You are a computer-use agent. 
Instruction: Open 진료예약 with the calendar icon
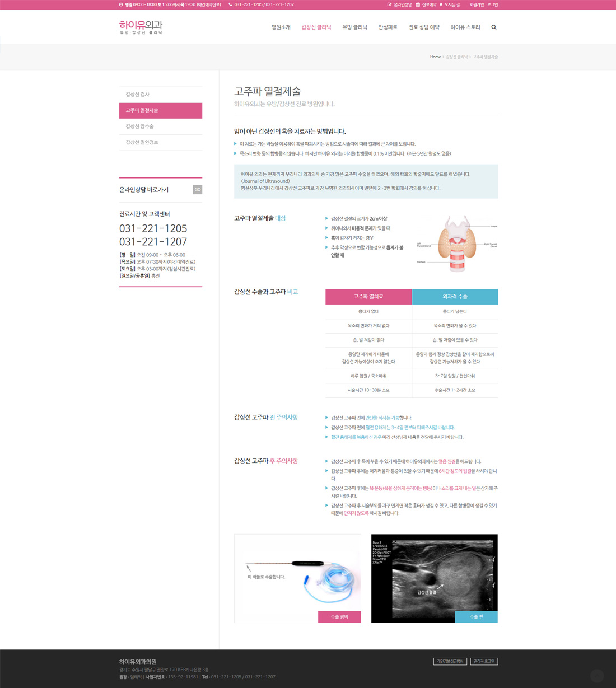point(426,4)
